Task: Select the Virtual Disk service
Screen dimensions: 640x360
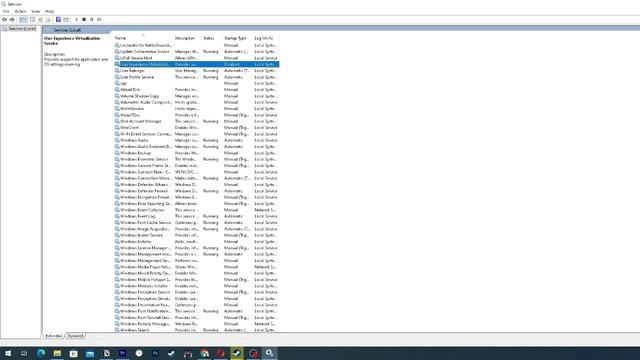Action: [197, 89]
